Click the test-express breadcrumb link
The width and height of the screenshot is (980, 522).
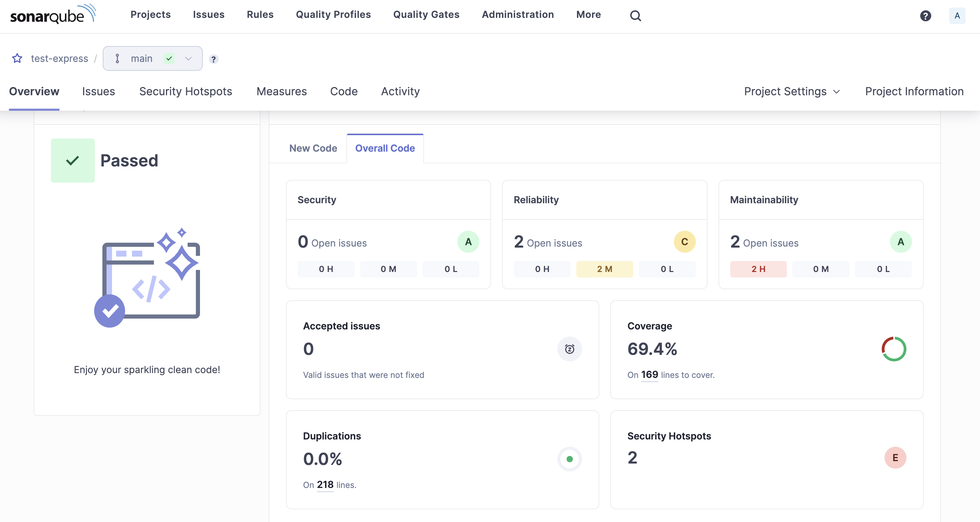[x=59, y=58]
